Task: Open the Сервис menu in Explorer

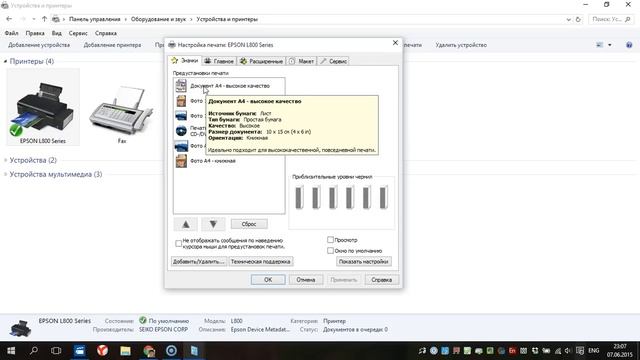Action: click(x=78, y=33)
